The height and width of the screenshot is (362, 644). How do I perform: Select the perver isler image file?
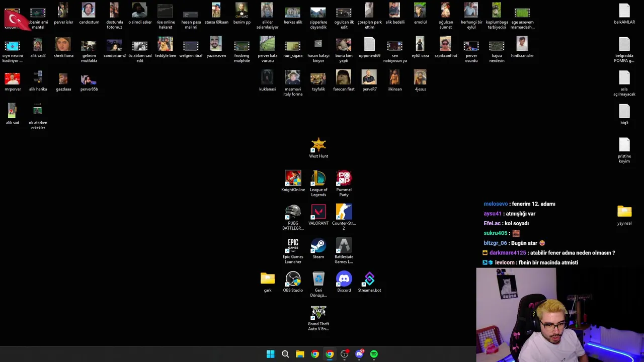pyautogui.click(x=63, y=14)
